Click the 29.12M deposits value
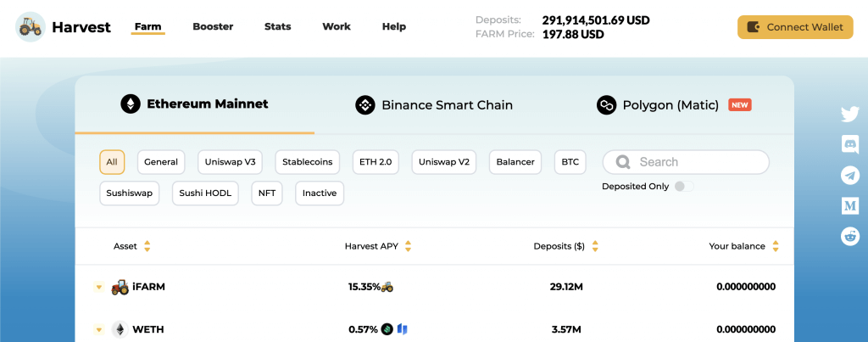Image resolution: width=868 pixels, height=342 pixels. [566, 287]
